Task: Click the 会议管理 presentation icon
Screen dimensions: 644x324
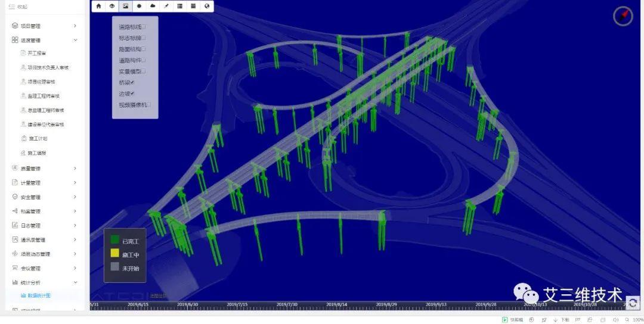Action: 15,268
